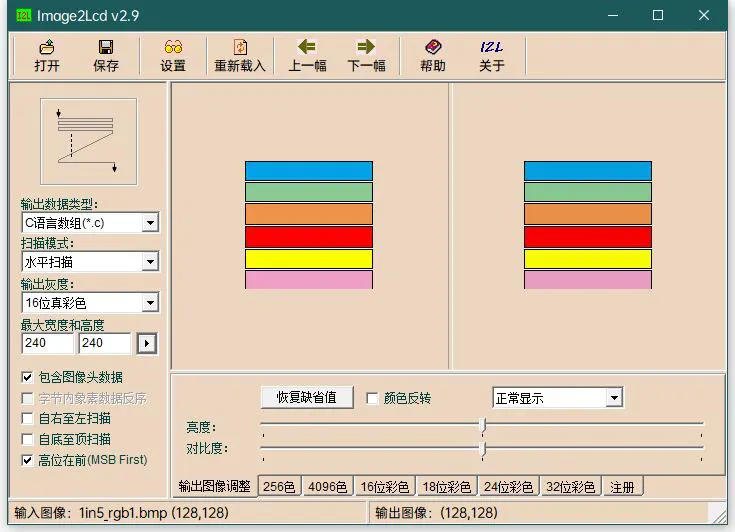Image resolution: width=735 pixels, height=532 pixels.
Task: Toggle 包含图像头数据 checkbox
Action: [x=27, y=377]
